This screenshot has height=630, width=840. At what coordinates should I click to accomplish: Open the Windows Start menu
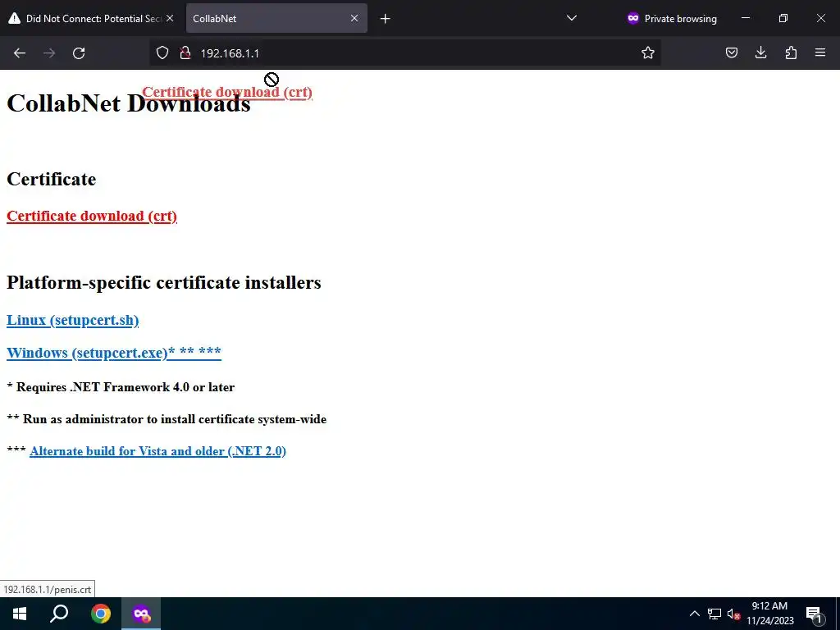[20, 614]
